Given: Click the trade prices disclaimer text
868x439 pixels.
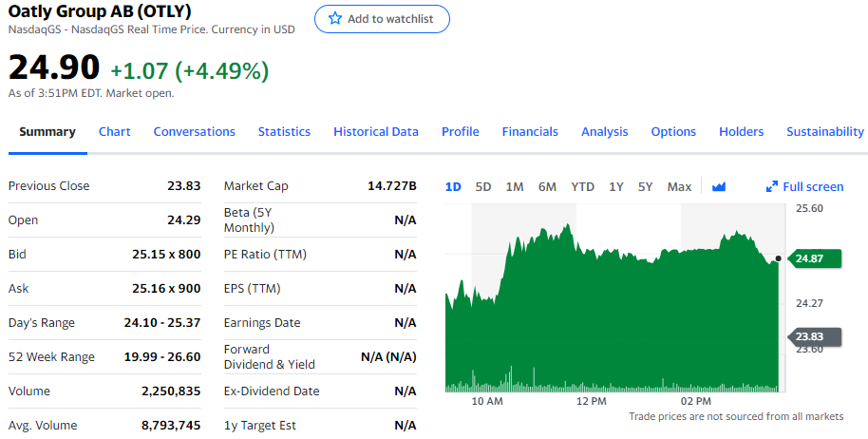Looking at the screenshot, I should click(x=736, y=416).
